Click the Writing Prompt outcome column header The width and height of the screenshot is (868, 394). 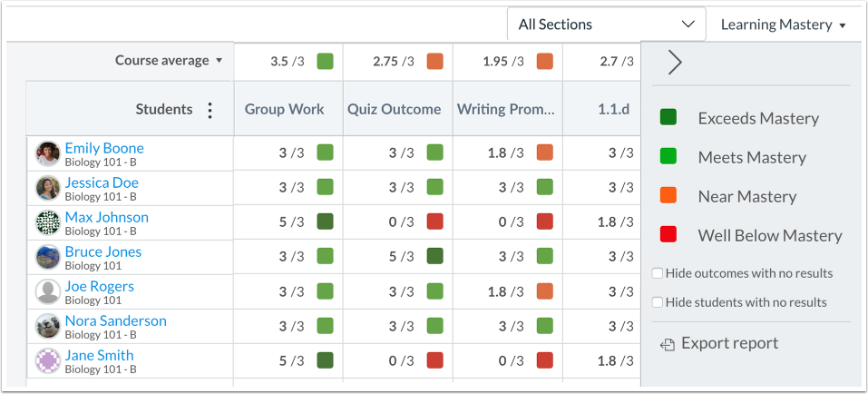click(x=505, y=109)
